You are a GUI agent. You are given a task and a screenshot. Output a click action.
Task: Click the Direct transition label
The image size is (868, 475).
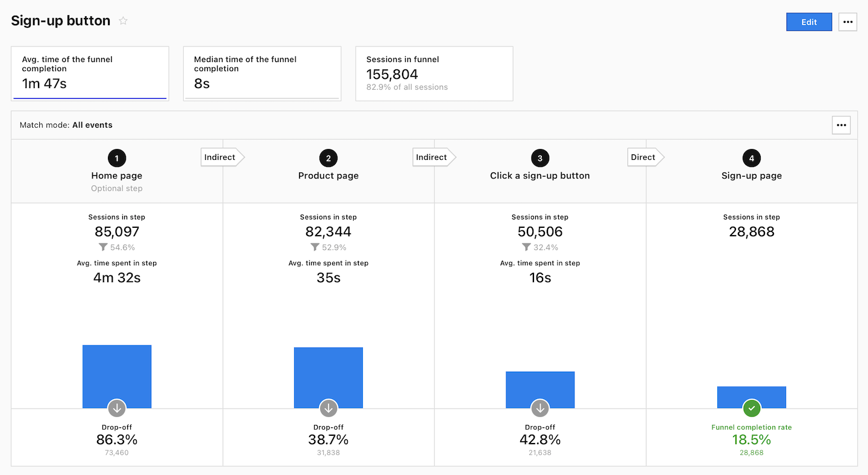coord(644,157)
